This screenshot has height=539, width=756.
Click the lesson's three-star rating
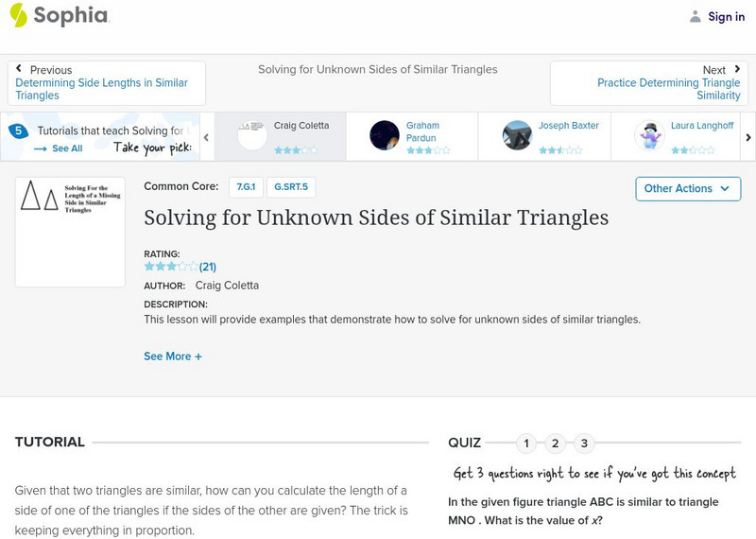click(171, 267)
